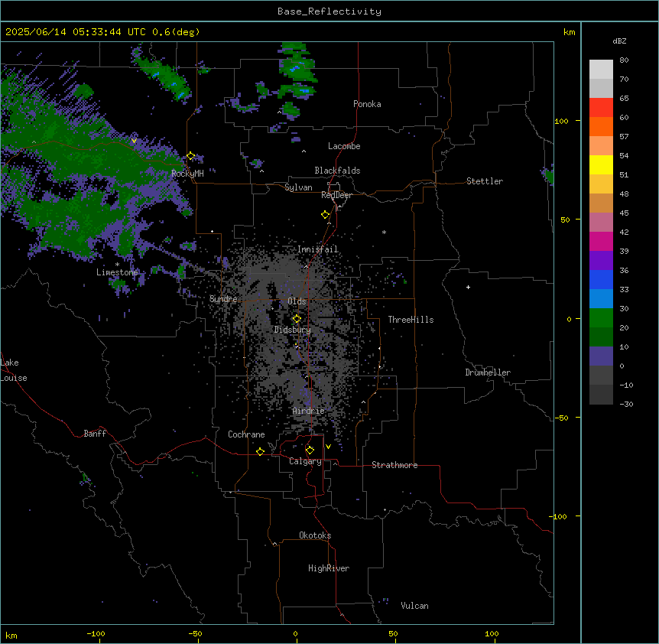Click the yellow v marker east of Calgary
Screen dimensions: 659x644
(328, 447)
